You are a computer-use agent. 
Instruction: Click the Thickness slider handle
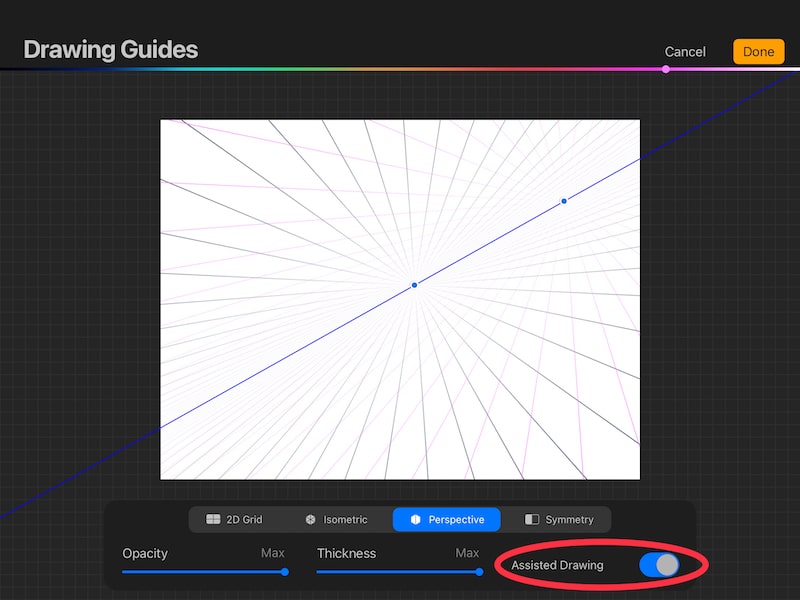[479, 572]
